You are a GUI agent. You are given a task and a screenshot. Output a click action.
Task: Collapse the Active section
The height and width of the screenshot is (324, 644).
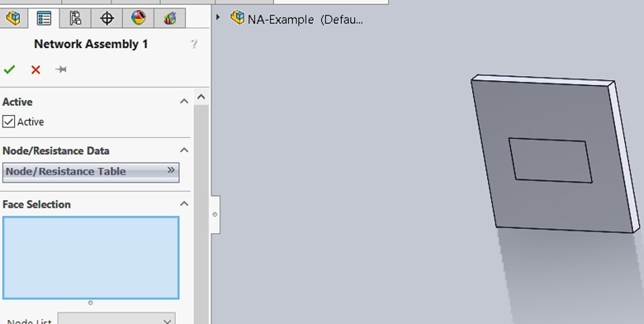(x=184, y=101)
